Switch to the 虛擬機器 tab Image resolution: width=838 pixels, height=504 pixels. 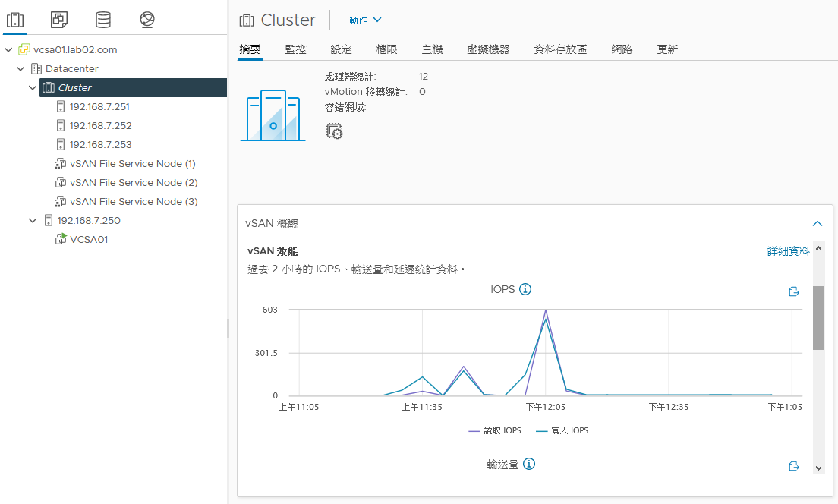click(488, 49)
